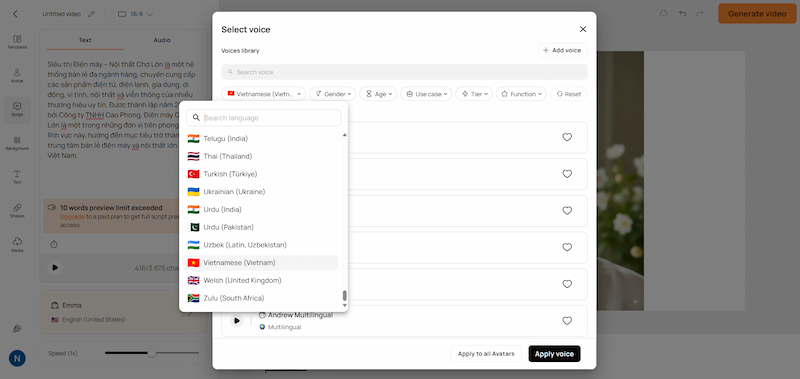Favorite the second voice in the list
Viewport: 800px width, 379px height.
click(567, 173)
